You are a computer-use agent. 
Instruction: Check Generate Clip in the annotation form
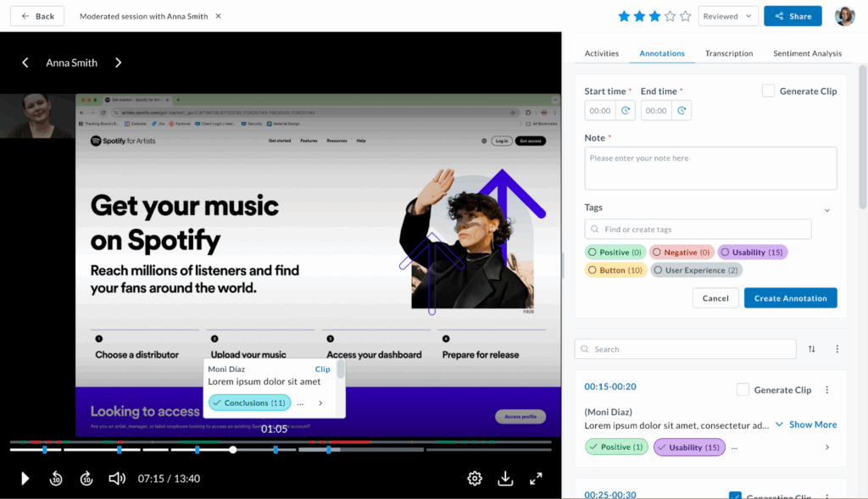[769, 91]
